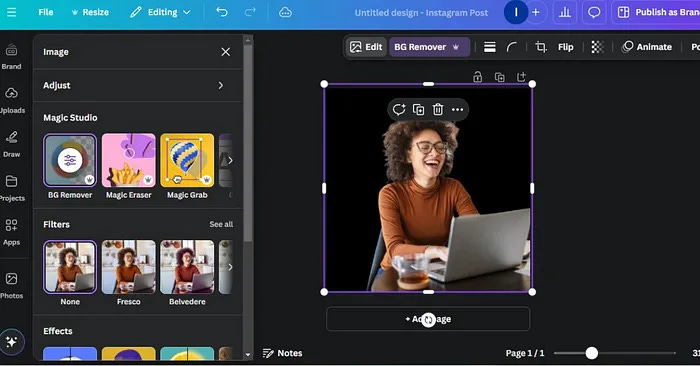
Task: Close the Image panel
Action: point(225,52)
